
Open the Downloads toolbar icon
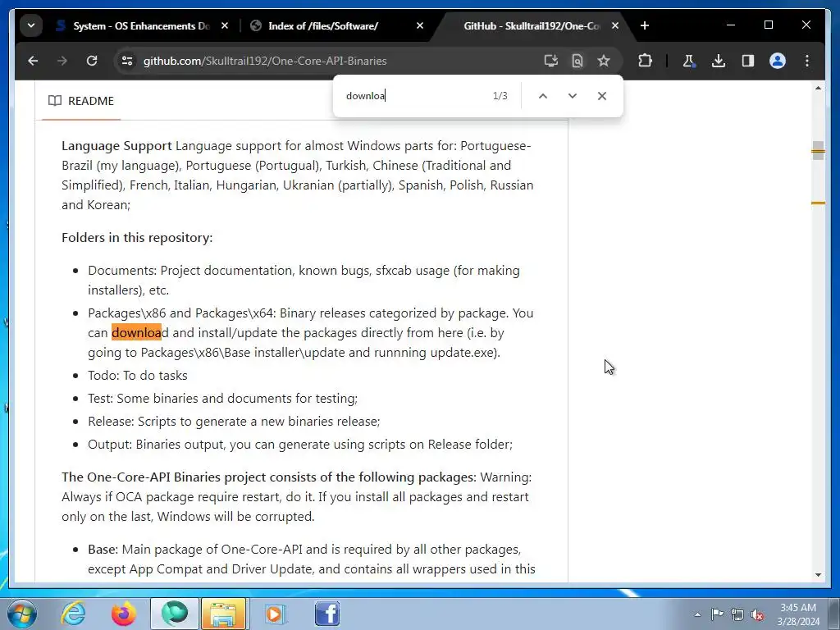coord(719,61)
